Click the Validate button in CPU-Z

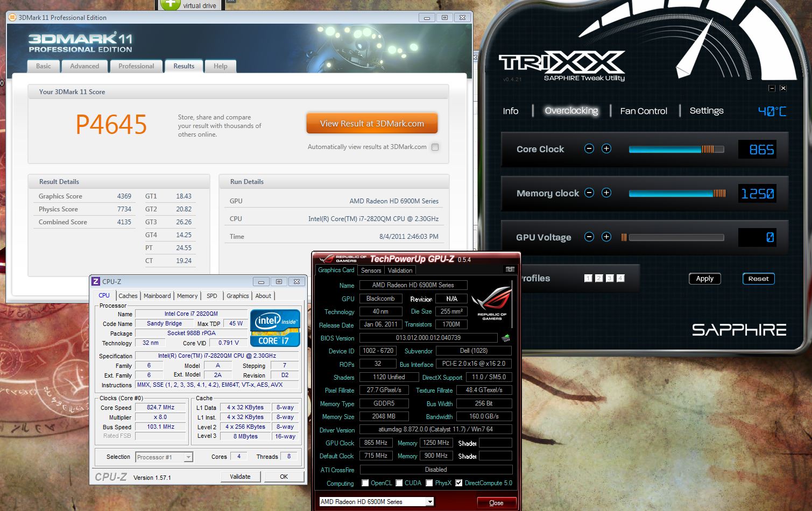(240, 477)
